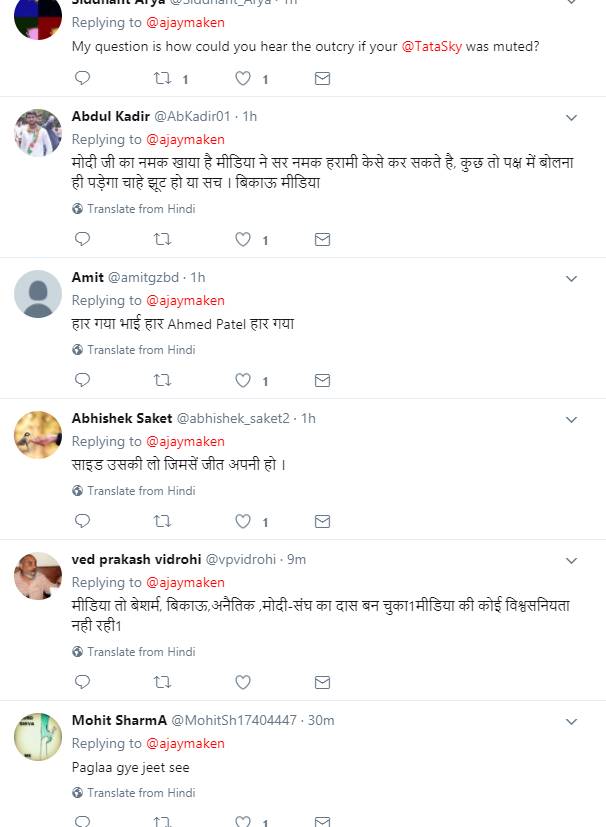606x827 pixels.
Task: Retweet ved prakash vidrohi's tweet
Action: [162, 682]
